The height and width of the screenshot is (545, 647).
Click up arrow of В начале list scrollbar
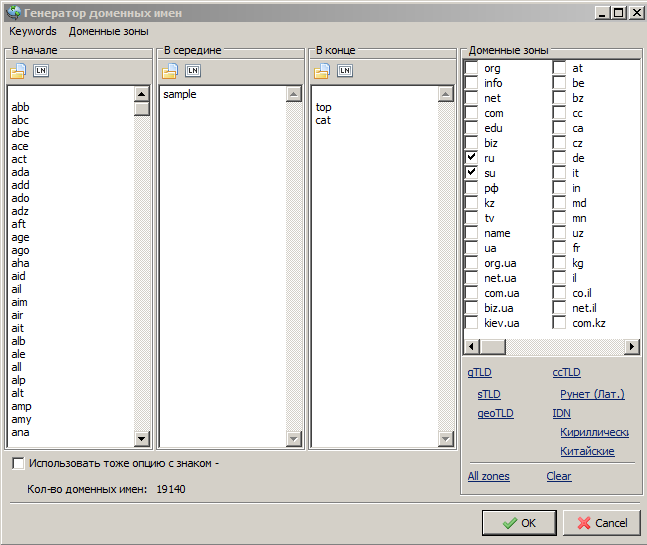coord(142,94)
